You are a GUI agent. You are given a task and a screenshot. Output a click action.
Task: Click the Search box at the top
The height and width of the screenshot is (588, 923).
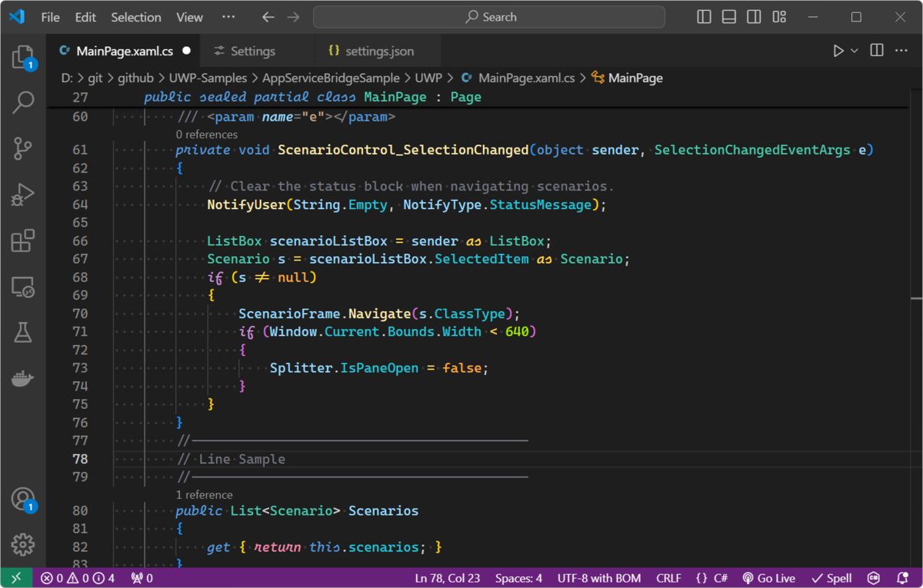(x=489, y=16)
